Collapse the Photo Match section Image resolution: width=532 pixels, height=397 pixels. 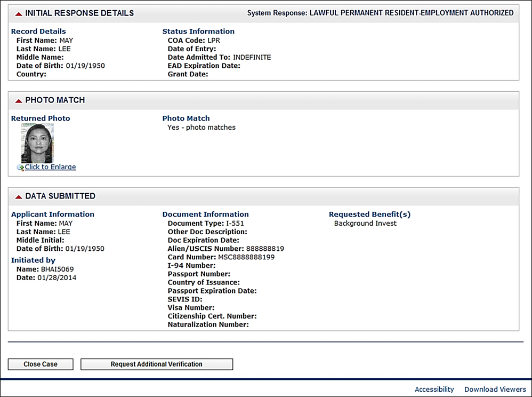(x=19, y=101)
